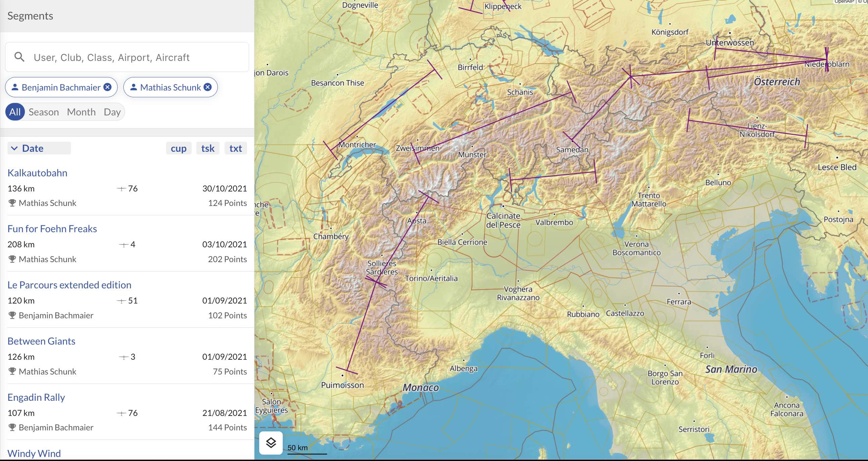Click the Unterwössen airfield label on map
The width and height of the screenshot is (868, 461).
[730, 43]
